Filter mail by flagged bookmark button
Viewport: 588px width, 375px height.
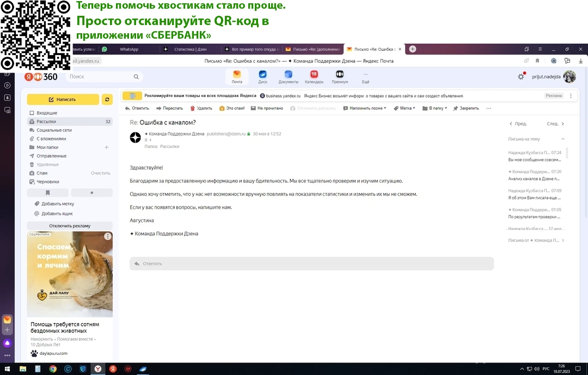pyautogui.click(x=47, y=192)
